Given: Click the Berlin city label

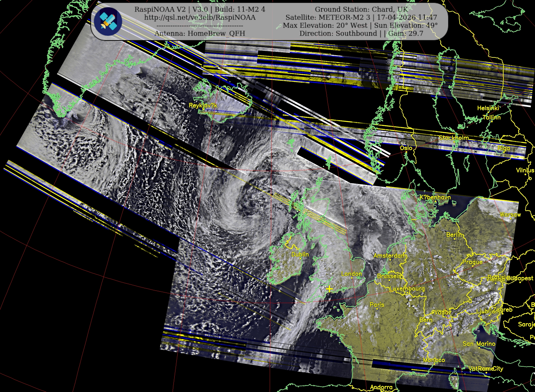Looking at the screenshot, I should coord(454,235).
